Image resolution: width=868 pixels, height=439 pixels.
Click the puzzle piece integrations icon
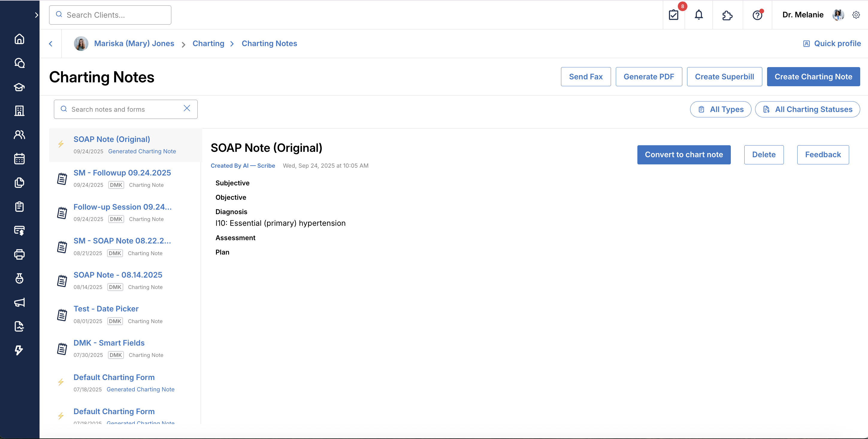(727, 15)
